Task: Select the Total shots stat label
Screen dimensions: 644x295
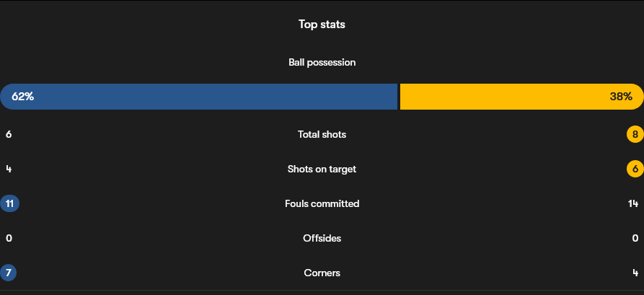Action: (x=322, y=134)
